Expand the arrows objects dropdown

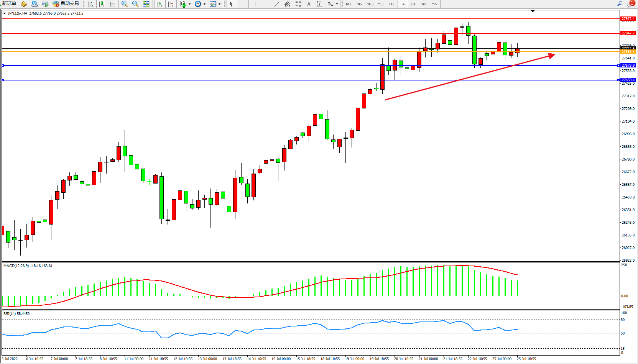point(337,4)
